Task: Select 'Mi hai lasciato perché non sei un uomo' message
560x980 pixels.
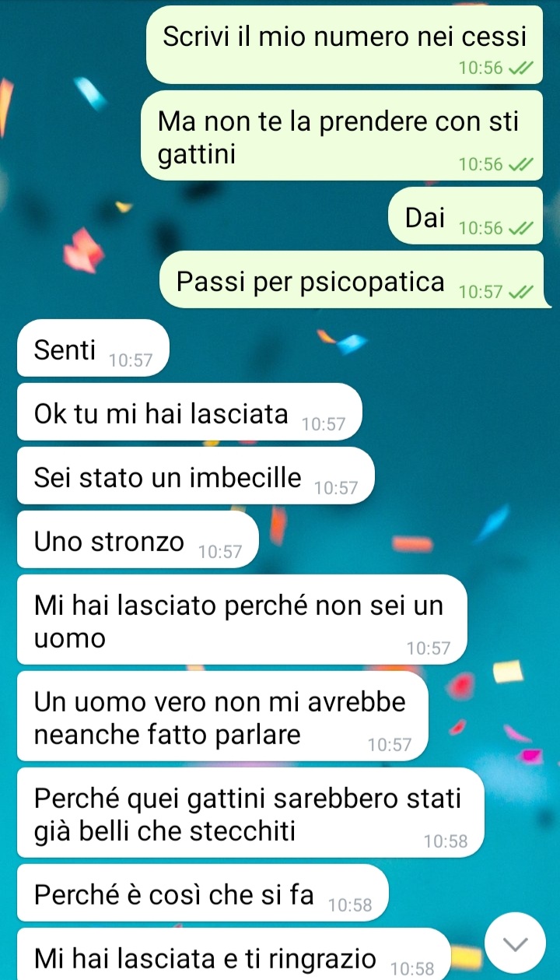Action: point(242,620)
